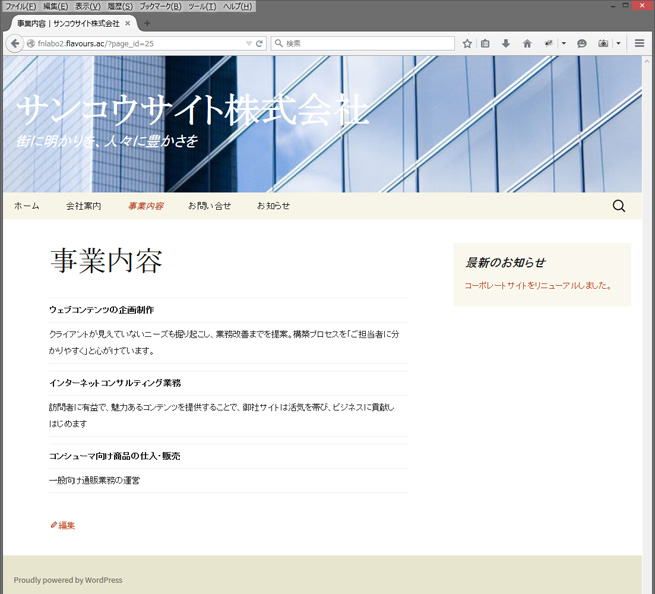Open the ブックマーク(B) menu
Screen dimensions: 655x594
[160, 6]
